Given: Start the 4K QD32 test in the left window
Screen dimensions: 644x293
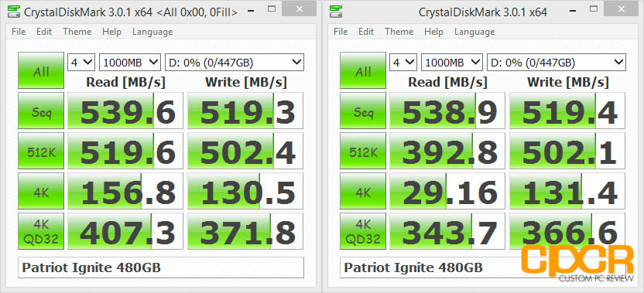Looking at the screenshot, I should tap(41, 231).
